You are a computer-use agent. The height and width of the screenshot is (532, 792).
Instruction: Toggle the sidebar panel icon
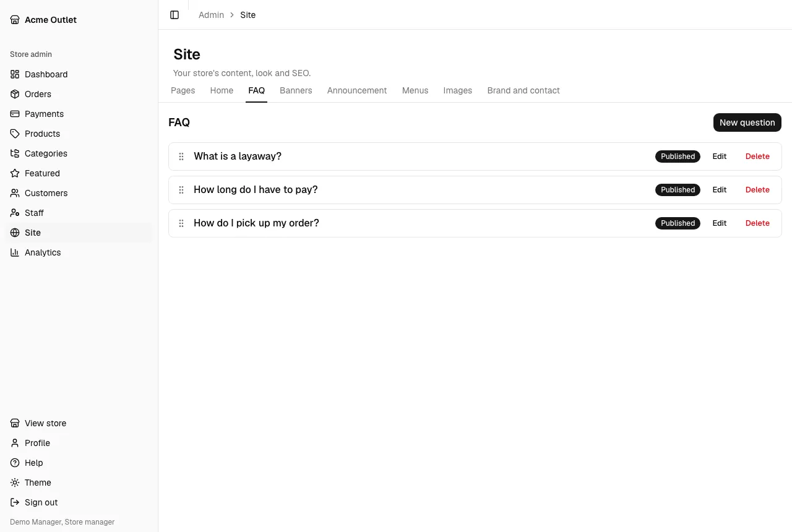(174, 15)
